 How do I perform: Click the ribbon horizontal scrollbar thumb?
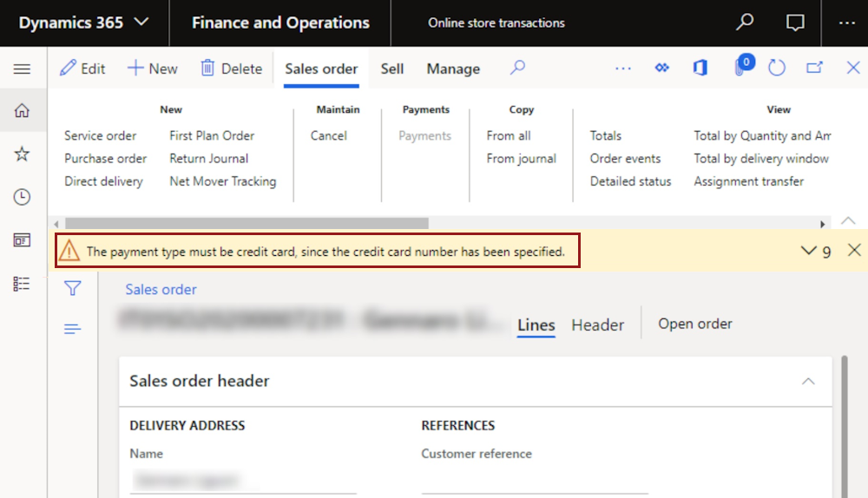pos(247,224)
